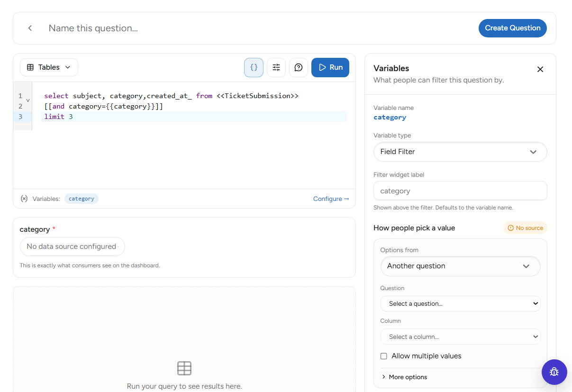
Task: Click the Create Question button
Action: click(513, 28)
